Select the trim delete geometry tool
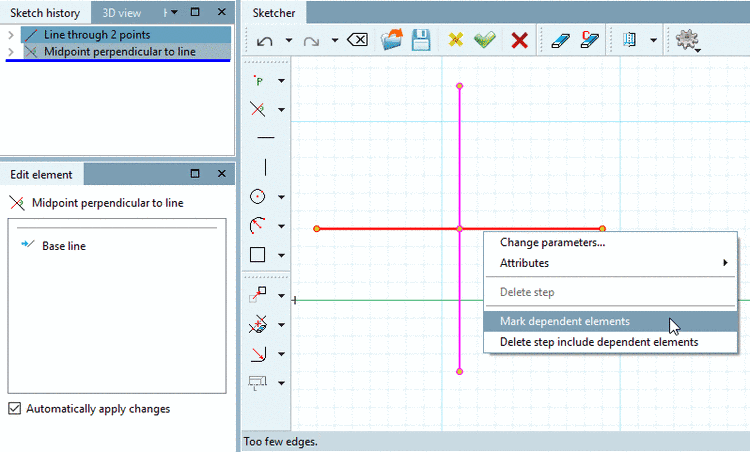The height and width of the screenshot is (452, 750). (x=258, y=324)
